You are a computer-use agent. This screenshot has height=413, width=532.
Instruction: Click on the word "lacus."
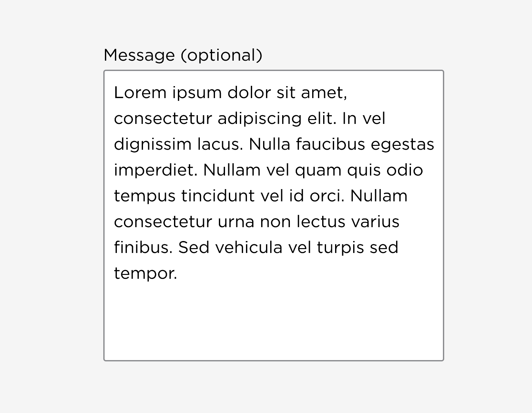tap(220, 144)
